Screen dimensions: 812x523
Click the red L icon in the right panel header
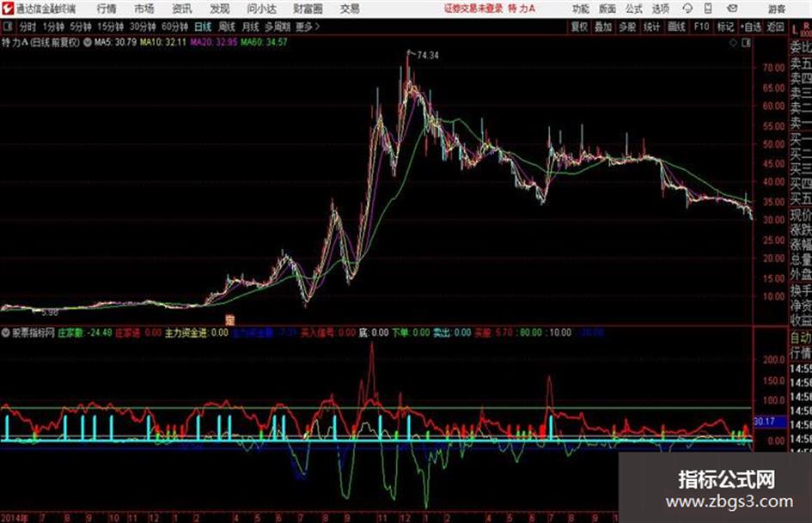795,30
